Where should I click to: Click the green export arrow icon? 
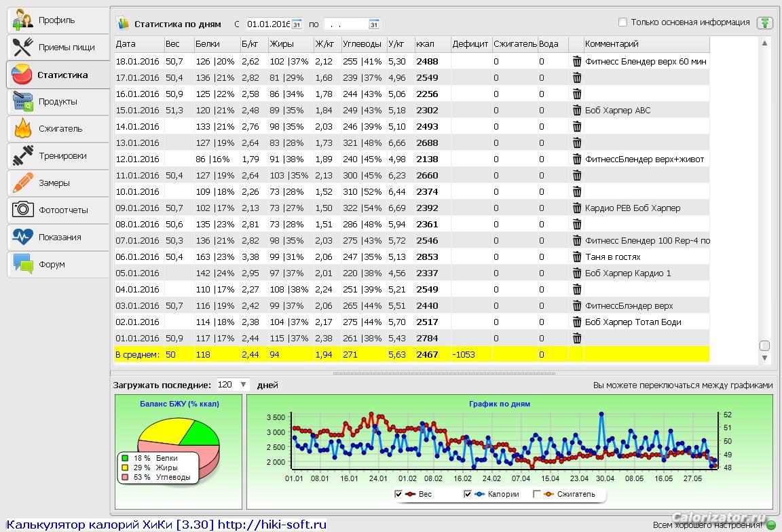pos(764,23)
